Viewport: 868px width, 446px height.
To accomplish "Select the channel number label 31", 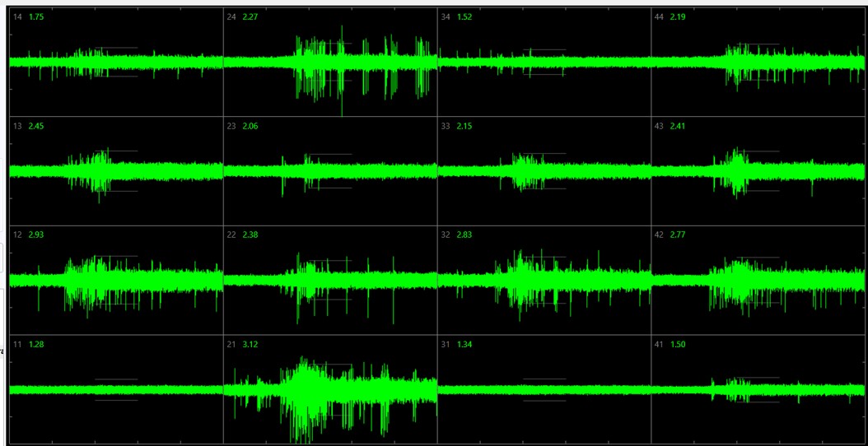I will pos(446,344).
